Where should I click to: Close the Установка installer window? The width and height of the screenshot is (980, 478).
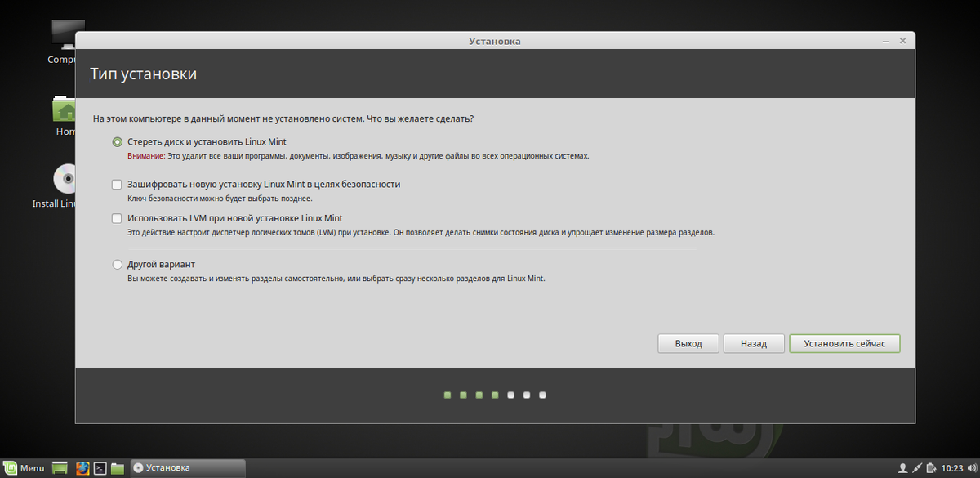point(902,40)
